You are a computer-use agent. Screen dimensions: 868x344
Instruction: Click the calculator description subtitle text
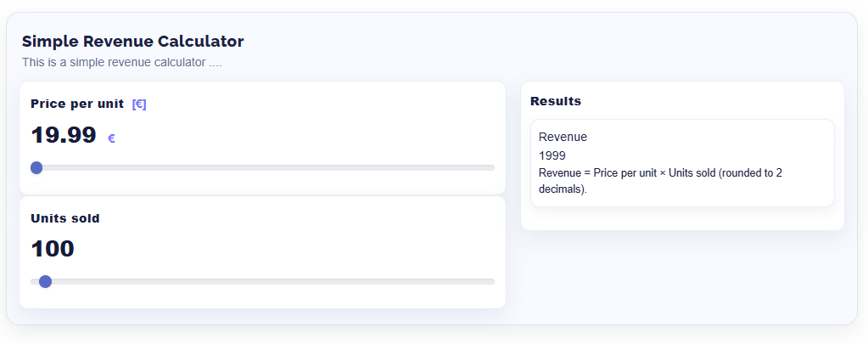click(122, 62)
